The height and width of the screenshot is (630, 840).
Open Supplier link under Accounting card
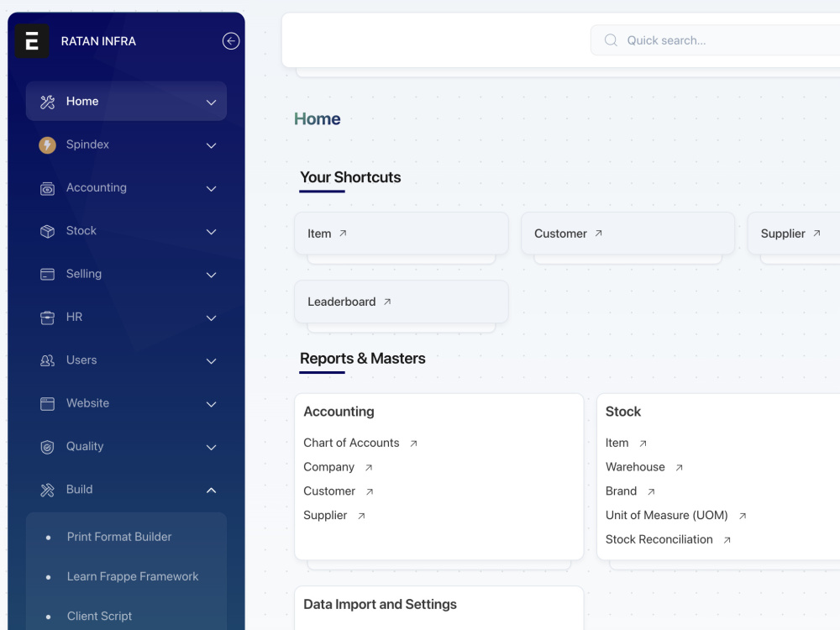tap(325, 516)
